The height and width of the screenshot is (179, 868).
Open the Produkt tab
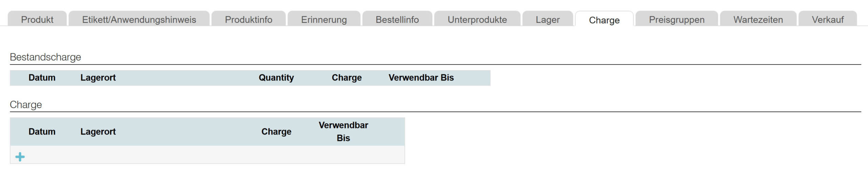click(37, 20)
